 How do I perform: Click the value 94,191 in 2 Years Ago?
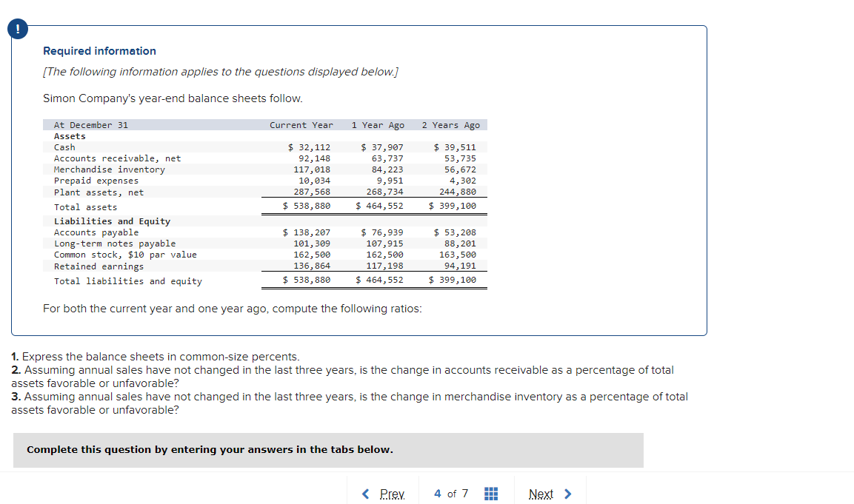point(460,266)
